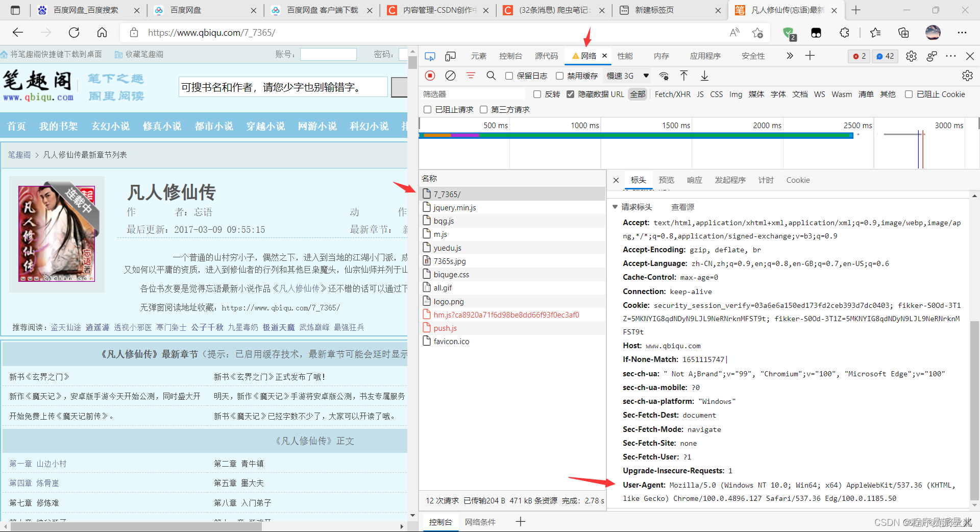Expand more DevTools tabs chevron
This screenshot has width=980, height=532.
(790, 56)
